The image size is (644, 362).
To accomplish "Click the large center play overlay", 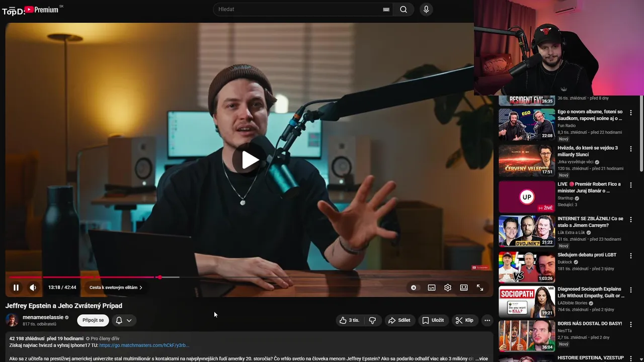I will click(250, 160).
